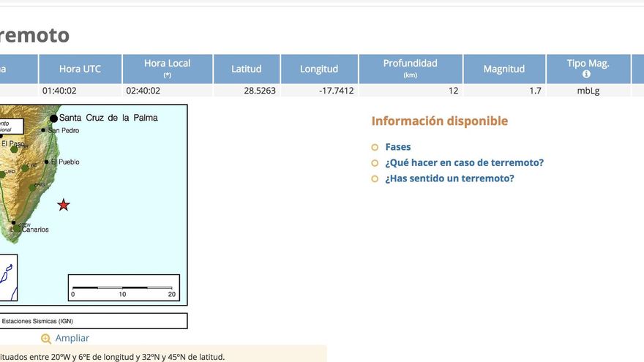Click the info icon under Tipo Mag.

pos(586,75)
